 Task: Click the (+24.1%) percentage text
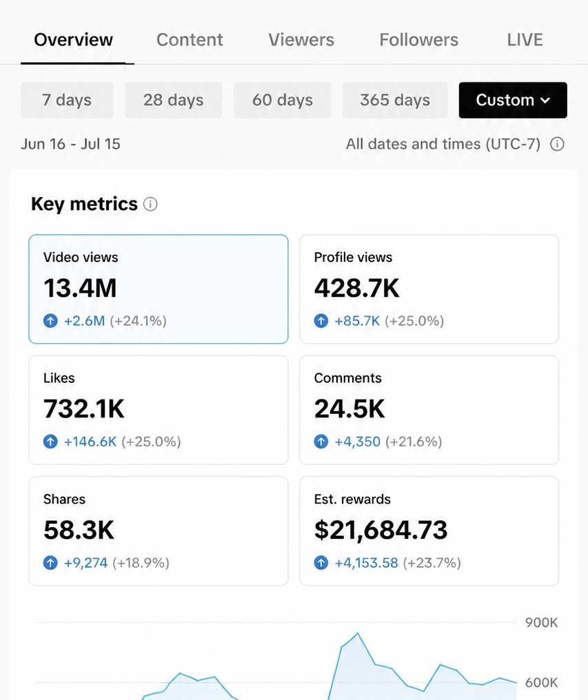coord(138,321)
